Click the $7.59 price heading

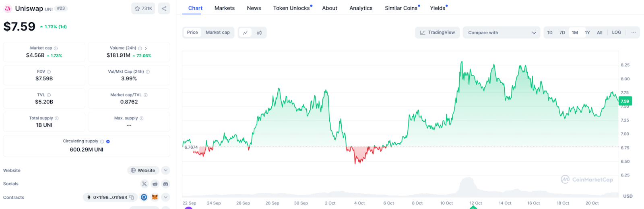coord(19,27)
